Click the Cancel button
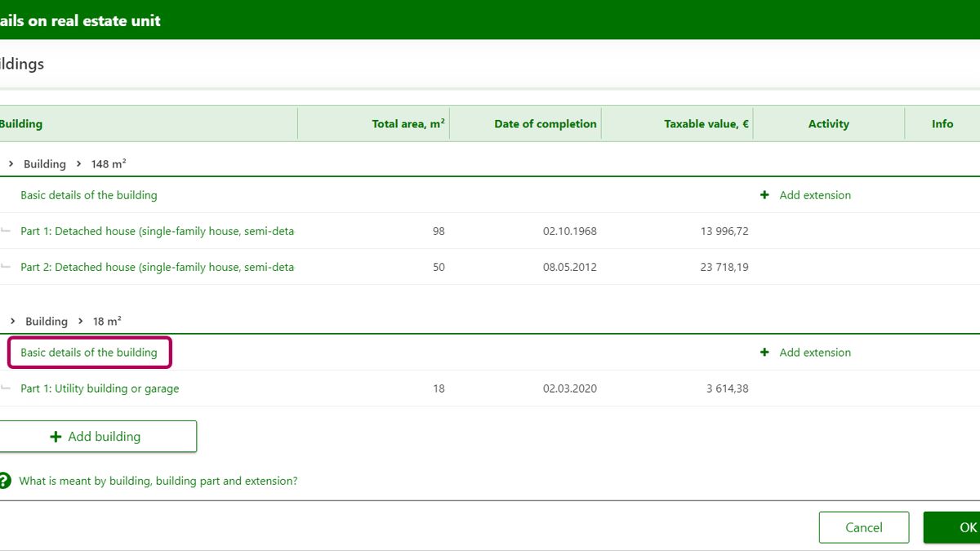Image resolution: width=980 pixels, height=551 pixels. (863, 527)
